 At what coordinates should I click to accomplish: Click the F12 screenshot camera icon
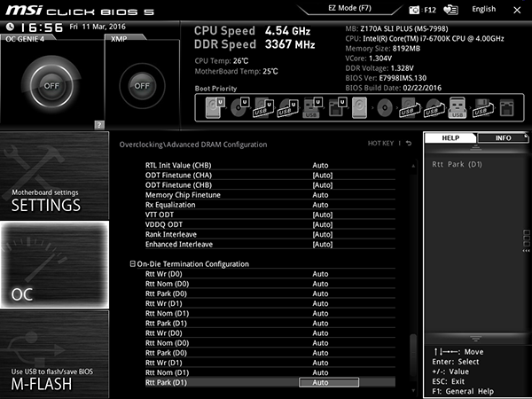tap(414, 10)
